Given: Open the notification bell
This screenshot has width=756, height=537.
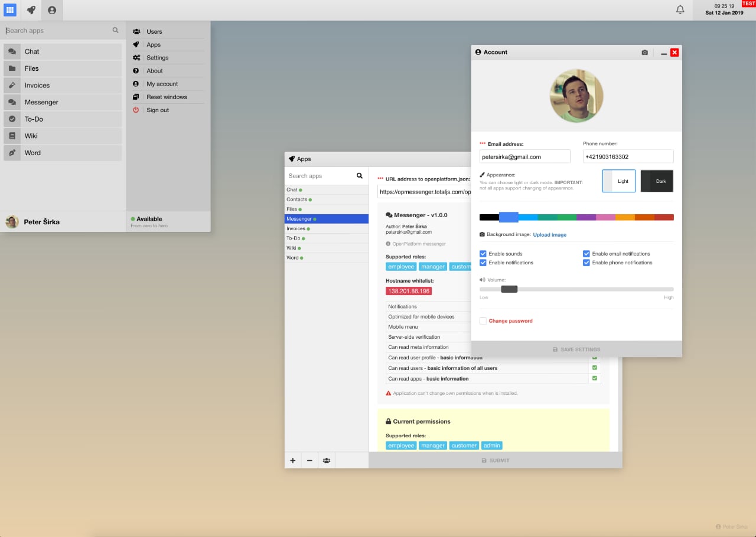Looking at the screenshot, I should (x=680, y=9).
